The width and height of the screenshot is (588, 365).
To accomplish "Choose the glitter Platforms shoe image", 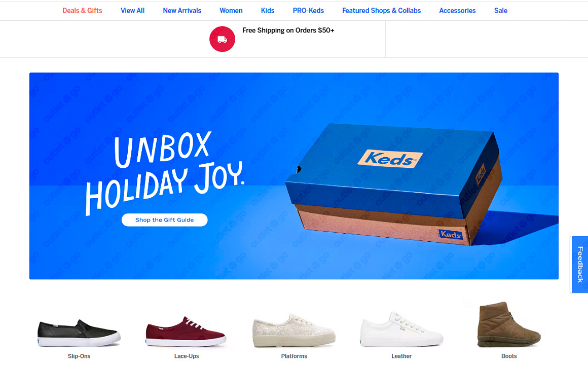I will pyautogui.click(x=294, y=330).
